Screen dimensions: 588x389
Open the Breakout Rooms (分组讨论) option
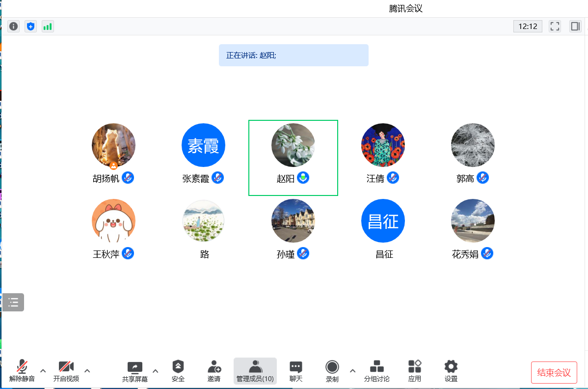coord(376,371)
